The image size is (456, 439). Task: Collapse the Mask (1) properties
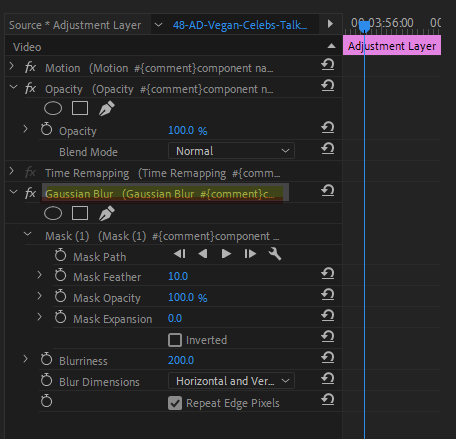[x=28, y=234]
